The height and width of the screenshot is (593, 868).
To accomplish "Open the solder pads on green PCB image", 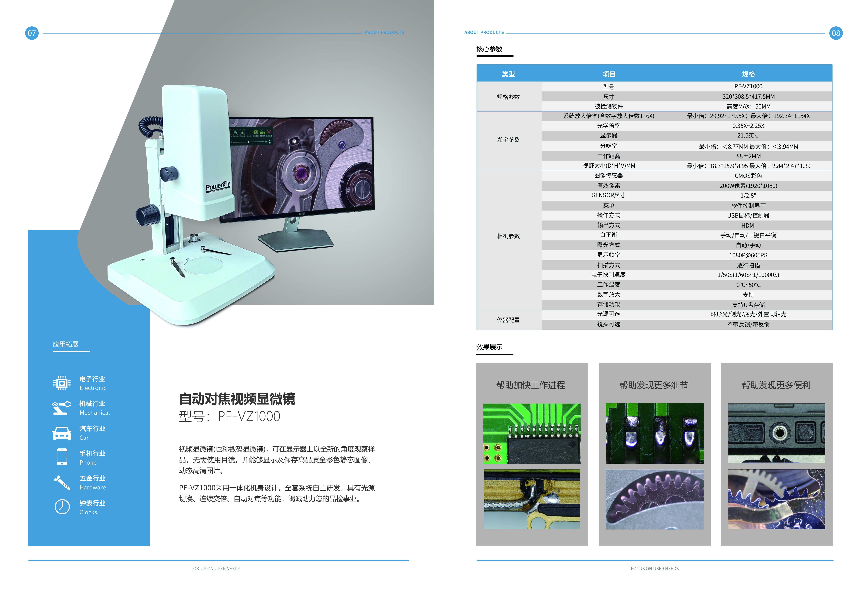I will 654,433.
